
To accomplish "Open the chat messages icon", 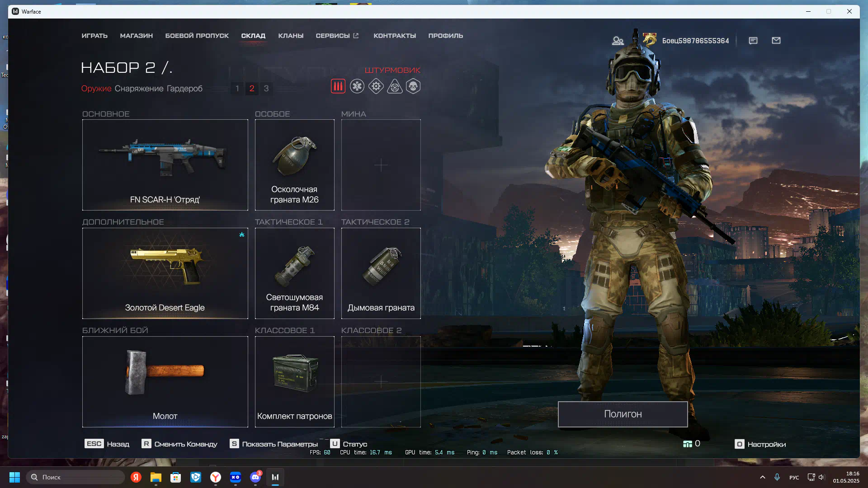I will point(753,41).
